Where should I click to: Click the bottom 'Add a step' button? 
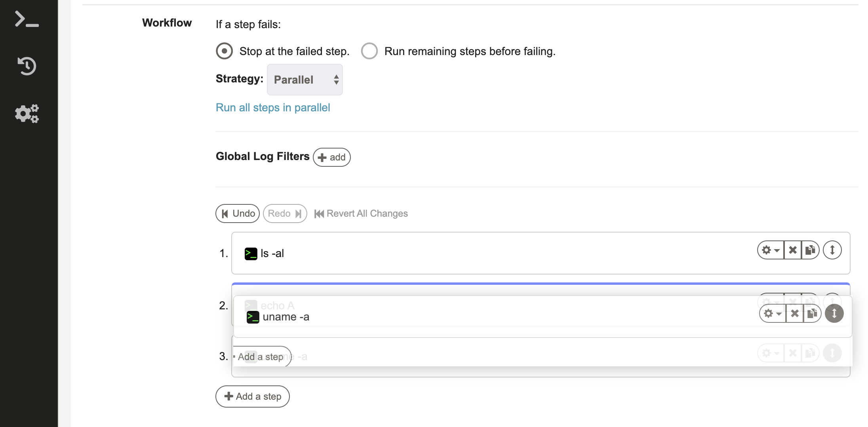click(x=253, y=396)
